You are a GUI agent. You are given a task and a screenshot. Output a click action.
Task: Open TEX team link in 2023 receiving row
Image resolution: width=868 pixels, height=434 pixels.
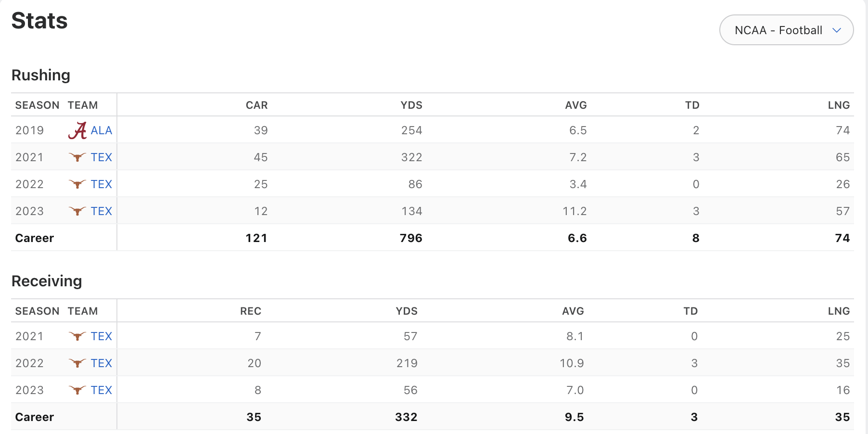[102, 390]
